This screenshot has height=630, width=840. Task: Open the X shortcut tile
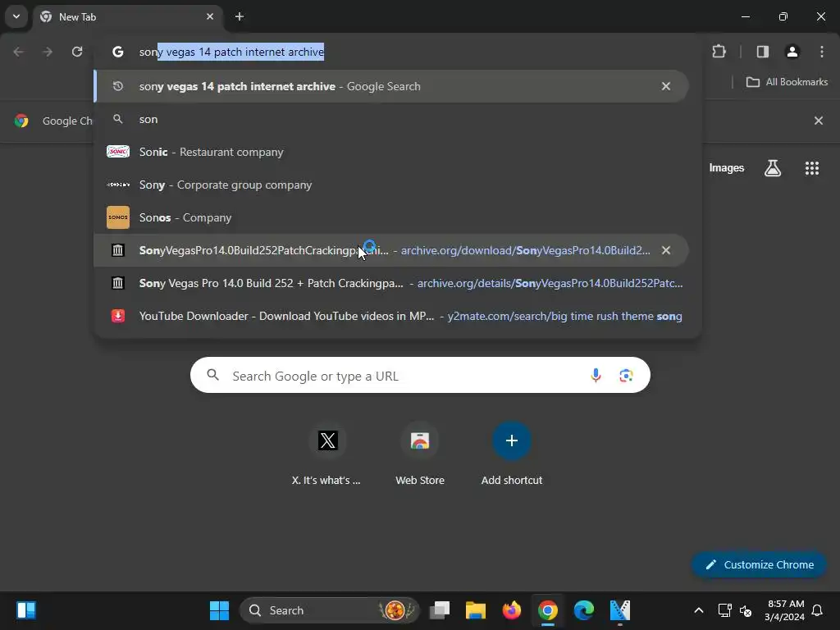pyautogui.click(x=327, y=454)
